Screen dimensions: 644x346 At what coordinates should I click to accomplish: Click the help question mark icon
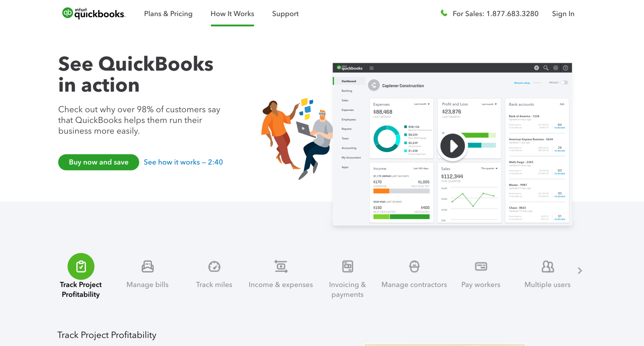pyautogui.click(x=566, y=68)
